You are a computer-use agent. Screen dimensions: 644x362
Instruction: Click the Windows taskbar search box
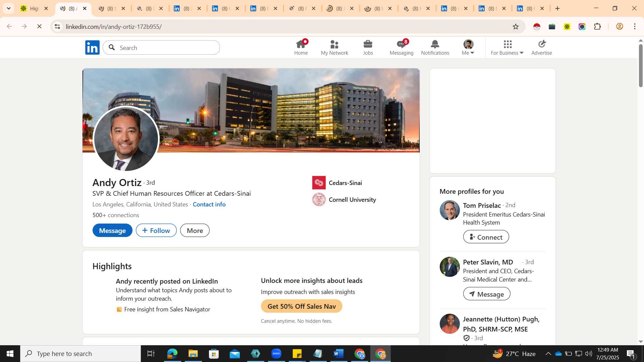pyautogui.click(x=80, y=354)
